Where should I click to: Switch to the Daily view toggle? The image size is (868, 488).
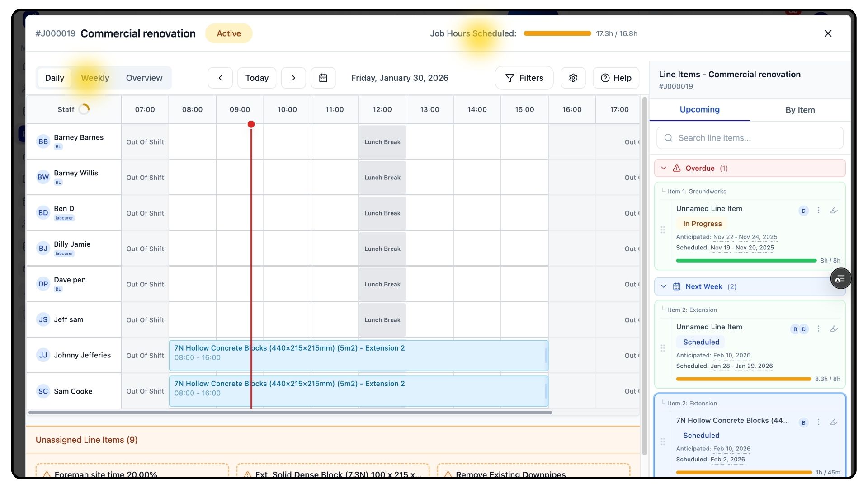[x=55, y=78]
